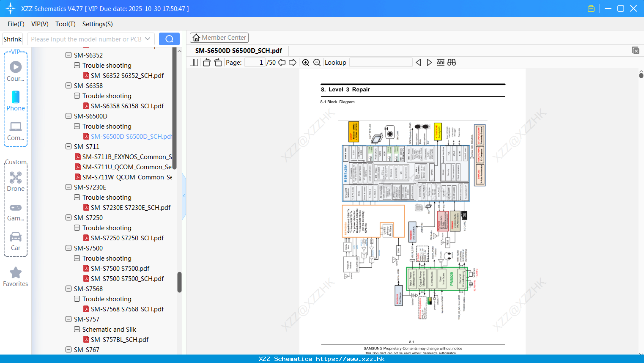Viewport: 644px width, 363px height.
Task: Open the model number dropdown arrow
Action: click(x=148, y=39)
